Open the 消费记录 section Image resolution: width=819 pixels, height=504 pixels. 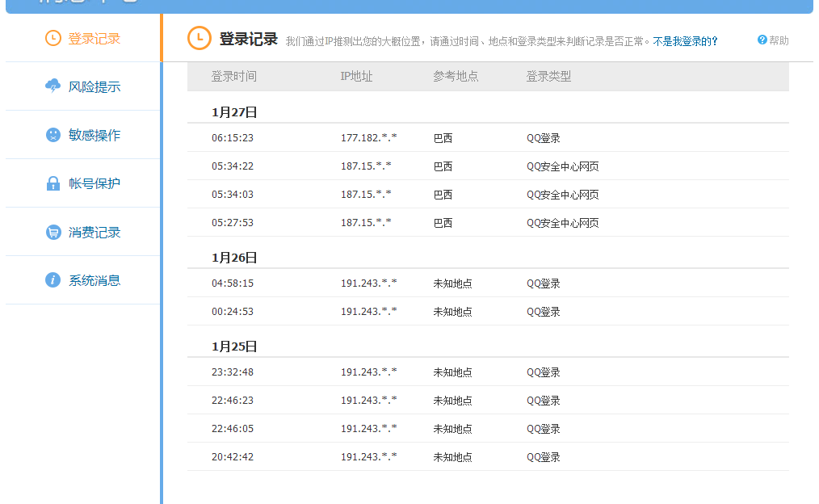83,232
